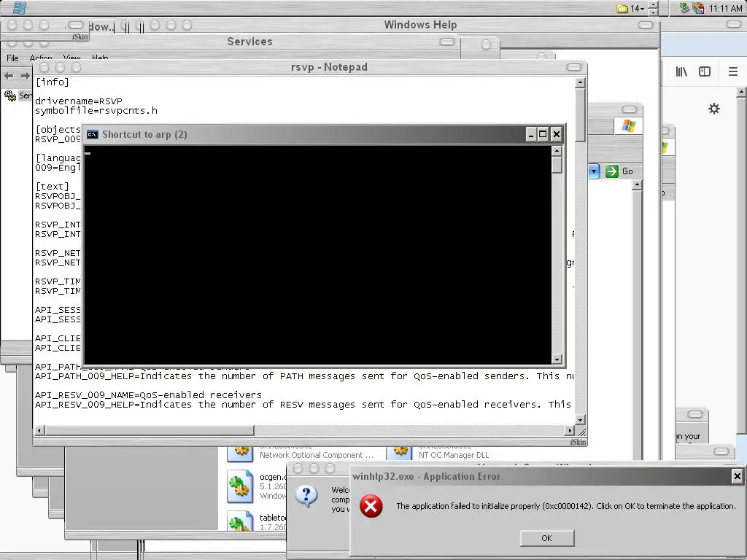747x560 pixels.
Task: Click the ocgen file name text
Action: pyautogui.click(x=273, y=477)
